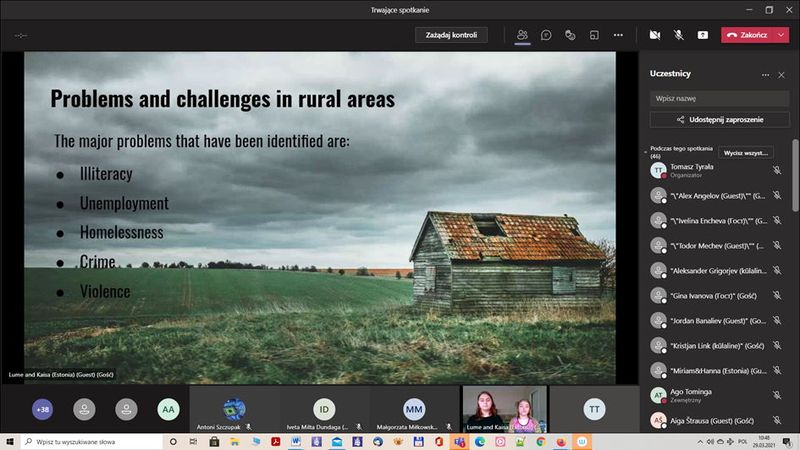Select Gina Ivanova participant row
The width and height of the screenshot is (800, 450).
point(717,295)
